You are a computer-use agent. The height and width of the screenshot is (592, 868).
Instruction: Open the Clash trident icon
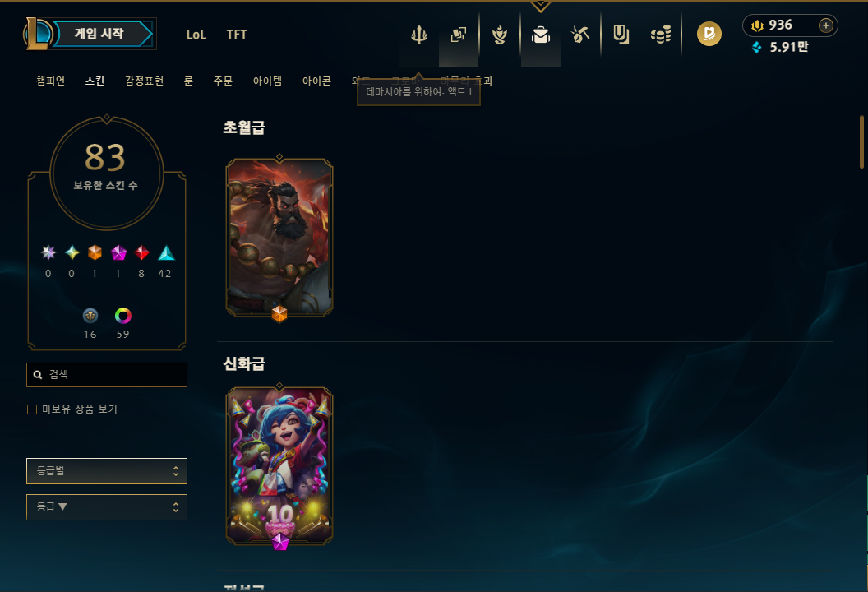419,35
